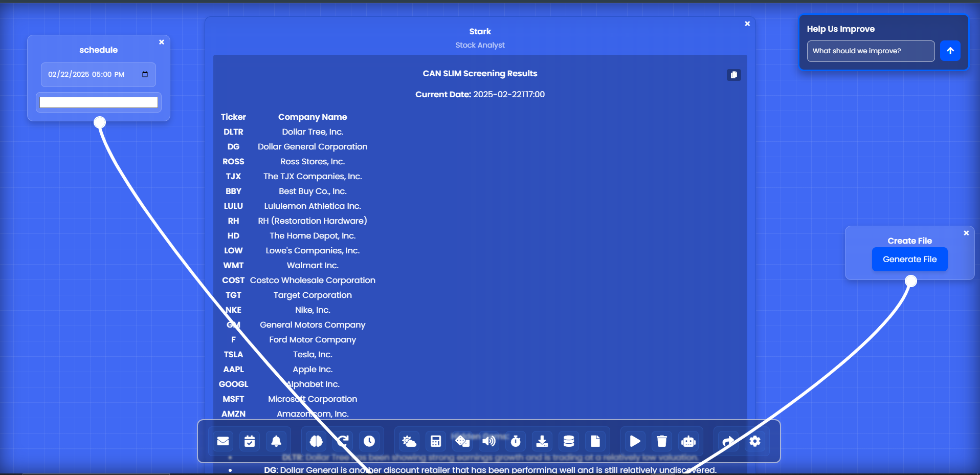Select the robot agent icon

click(688, 441)
